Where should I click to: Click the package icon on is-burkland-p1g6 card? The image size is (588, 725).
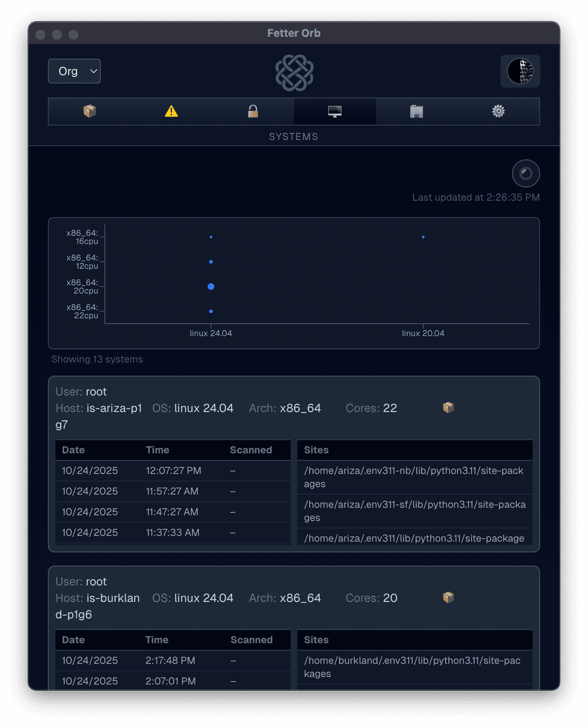[448, 597]
